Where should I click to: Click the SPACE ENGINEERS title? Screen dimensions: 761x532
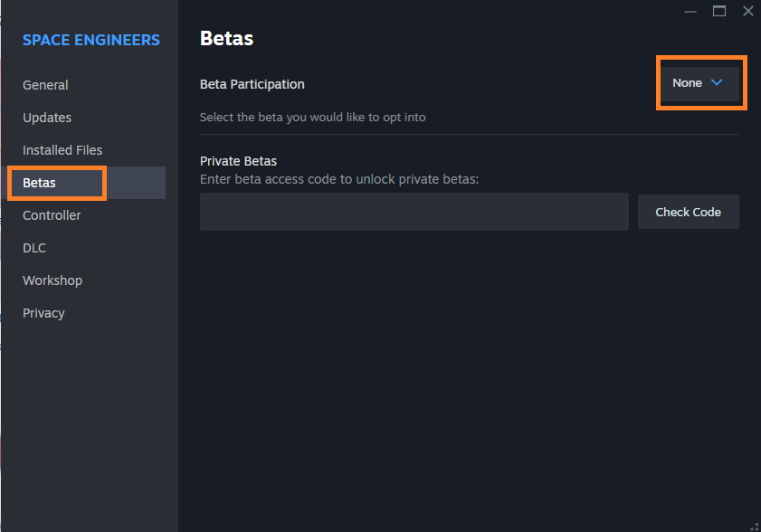click(x=90, y=40)
